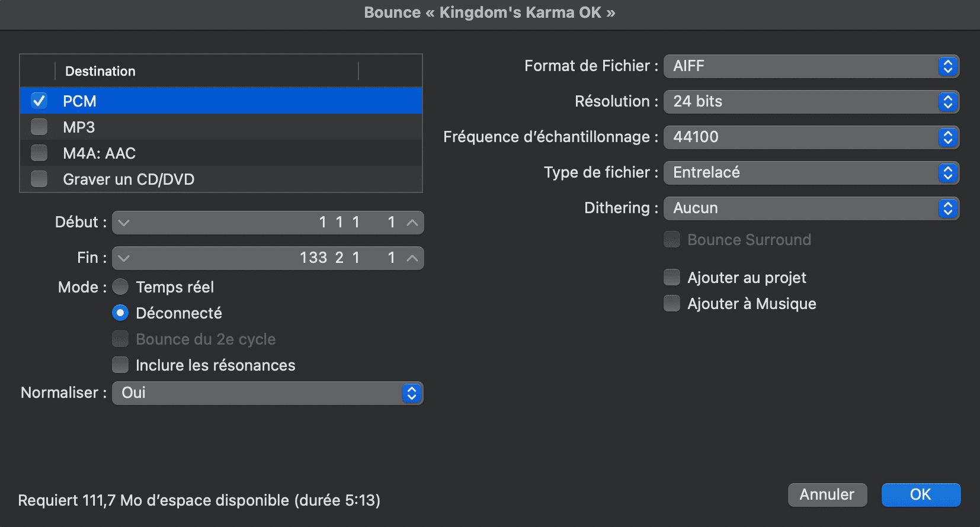Change Fréquence d'échantillonnage from 44100

tap(811, 137)
